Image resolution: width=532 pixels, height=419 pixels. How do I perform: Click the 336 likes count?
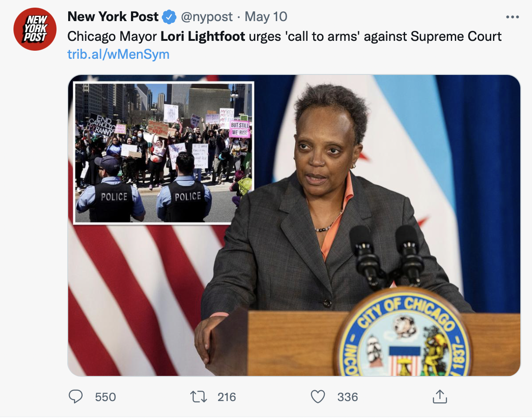(x=348, y=397)
